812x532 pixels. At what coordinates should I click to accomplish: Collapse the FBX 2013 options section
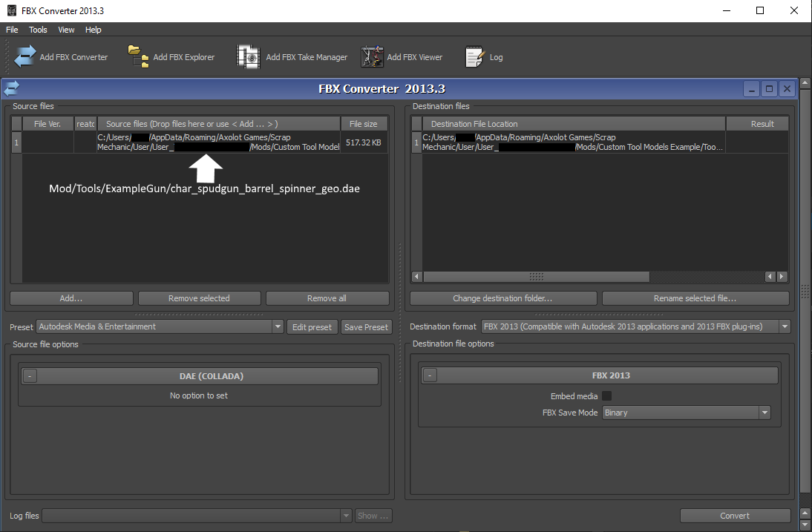click(x=430, y=375)
